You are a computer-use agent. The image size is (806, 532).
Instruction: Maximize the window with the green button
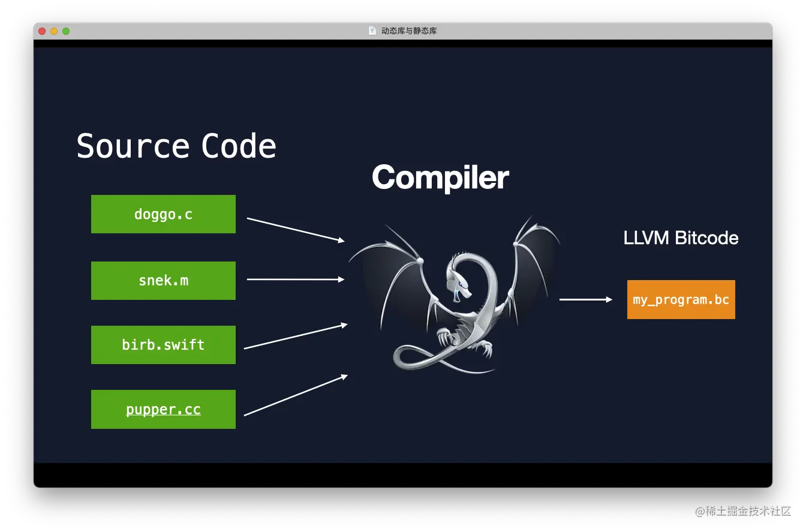(66, 31)
